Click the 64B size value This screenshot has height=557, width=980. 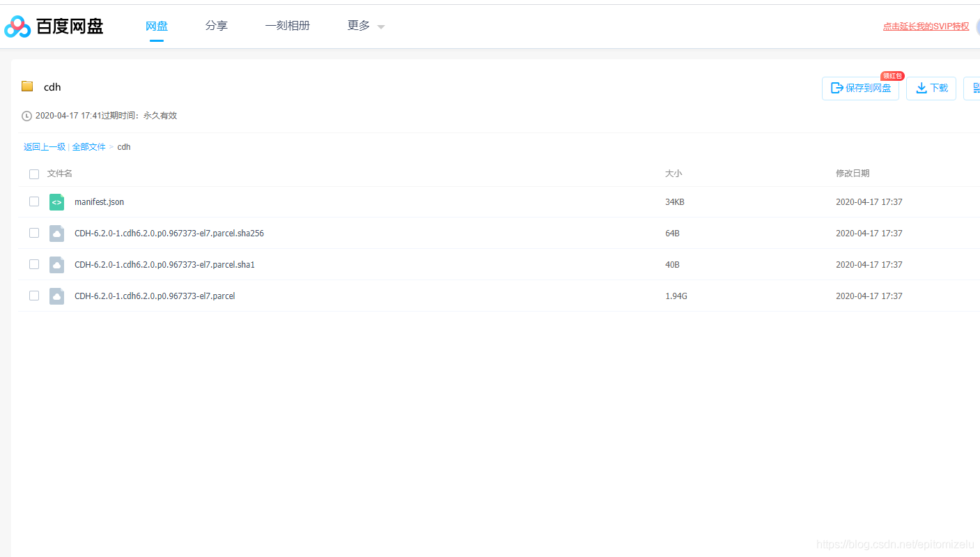tap(672, 234)
